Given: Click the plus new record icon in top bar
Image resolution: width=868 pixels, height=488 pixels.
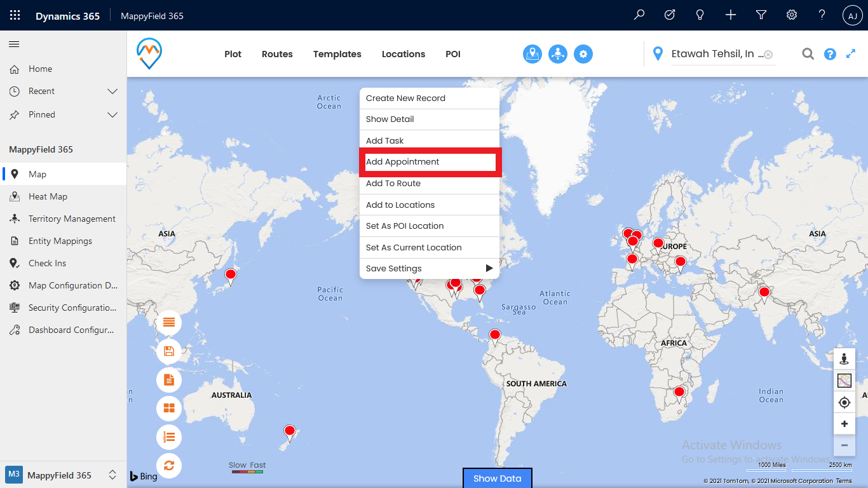Looking at the screenshot, I should click(x=731, y=15).
